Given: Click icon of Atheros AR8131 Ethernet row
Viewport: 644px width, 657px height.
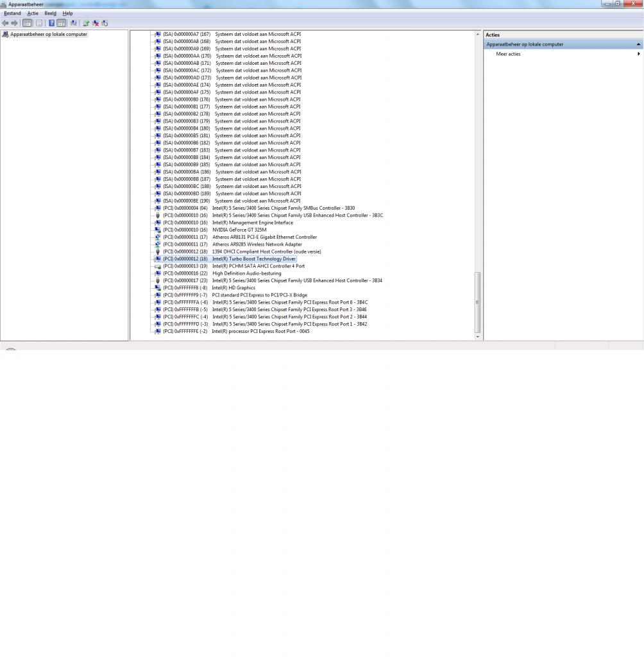Looking at the screenshot, I should point(158,237).
